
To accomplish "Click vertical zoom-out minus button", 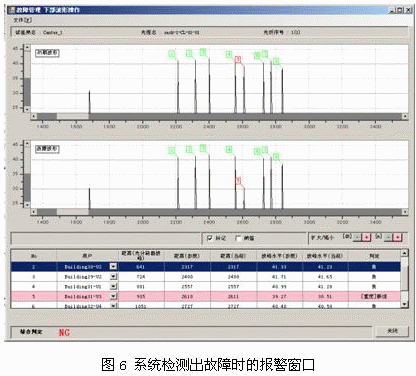I will pyautogui.click(x=388, y=237).
